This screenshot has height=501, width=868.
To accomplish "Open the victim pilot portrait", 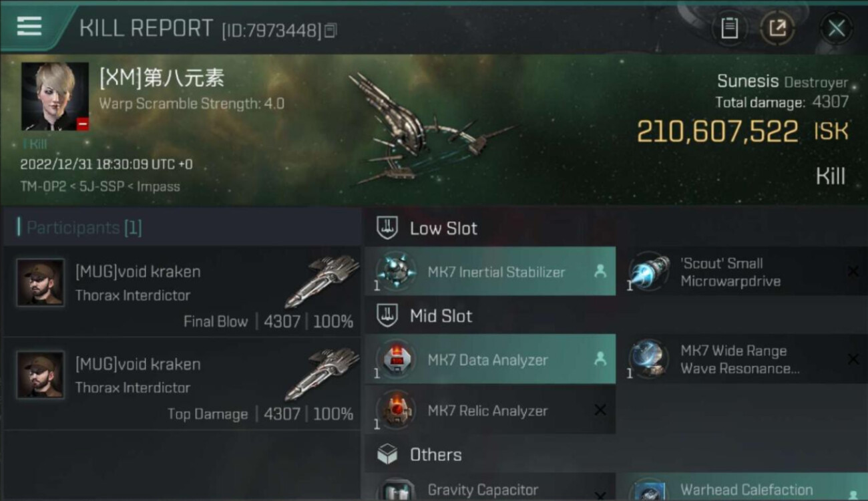I will click(55, 96).
